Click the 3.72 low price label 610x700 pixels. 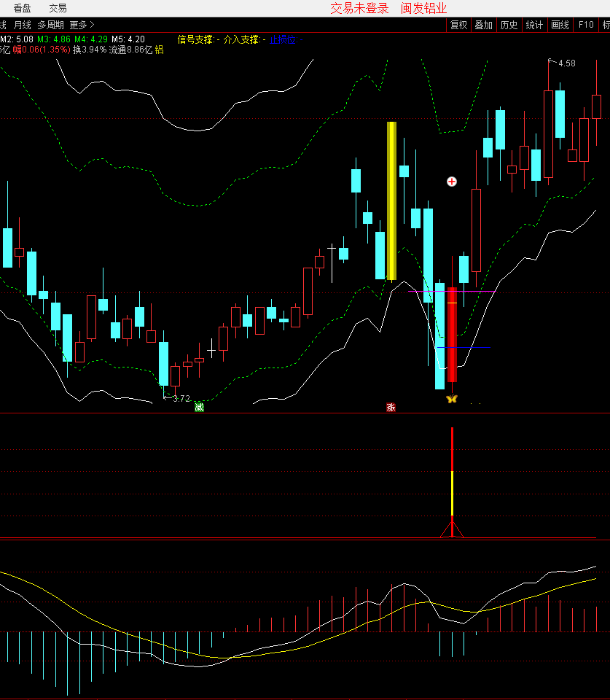(181, 399)
